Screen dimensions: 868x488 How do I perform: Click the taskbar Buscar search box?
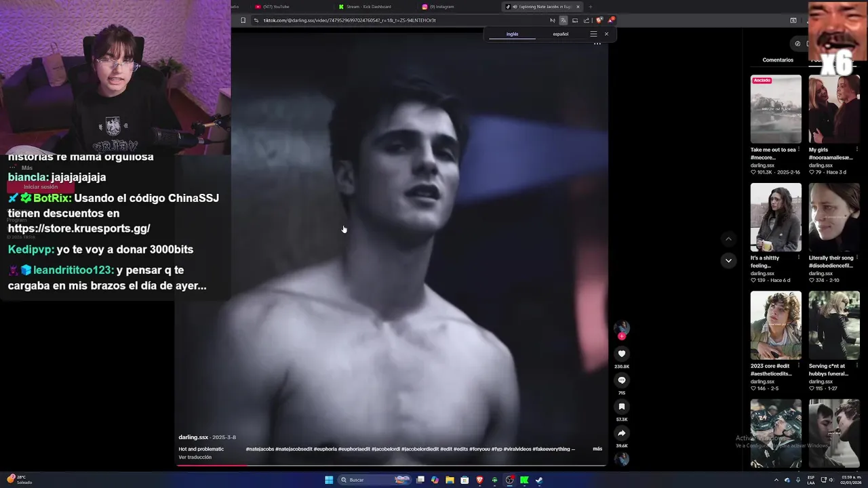pos(375,480)
